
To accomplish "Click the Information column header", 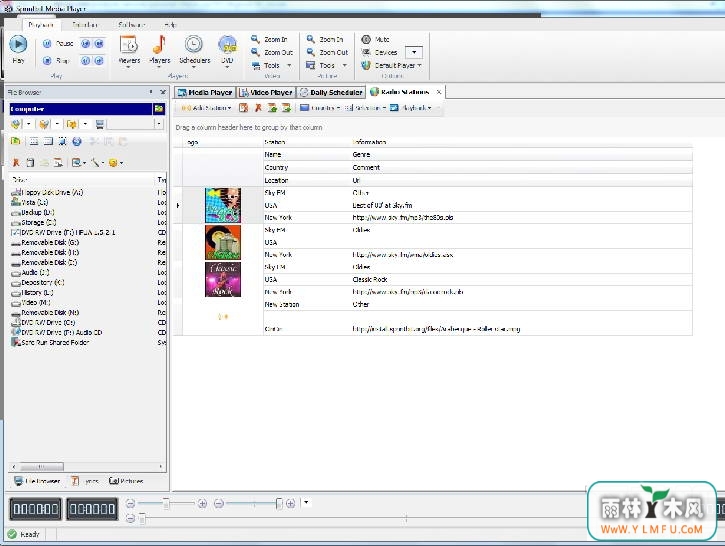I will tap(522, 142).
